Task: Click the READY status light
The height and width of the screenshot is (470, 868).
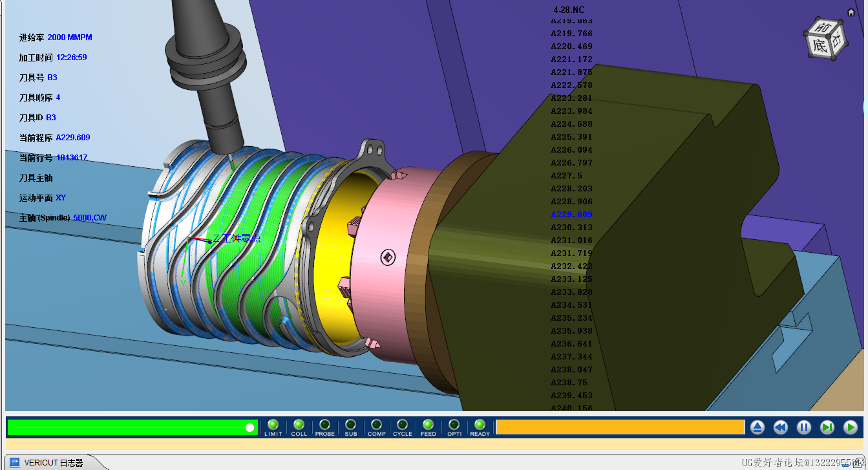Action: pyautogui.click(x=480, y=425)
